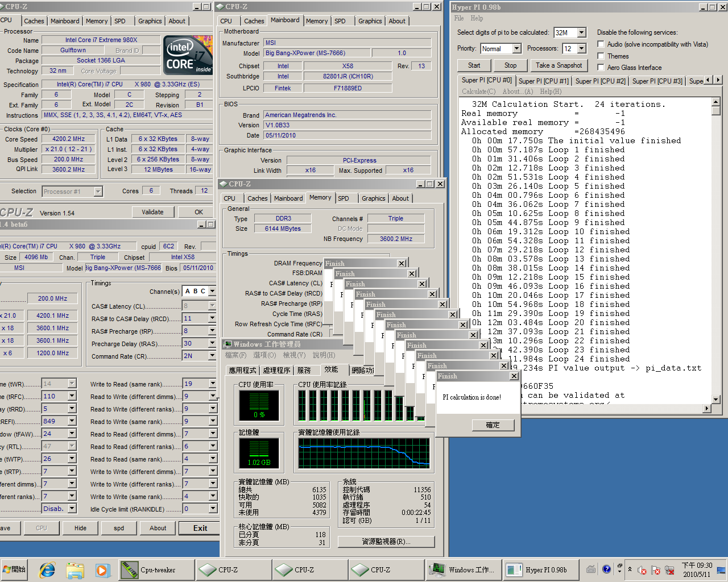The image size is (728, 582).
Task: Click the CPU usage history graph
Action: (x=364, y=406)
